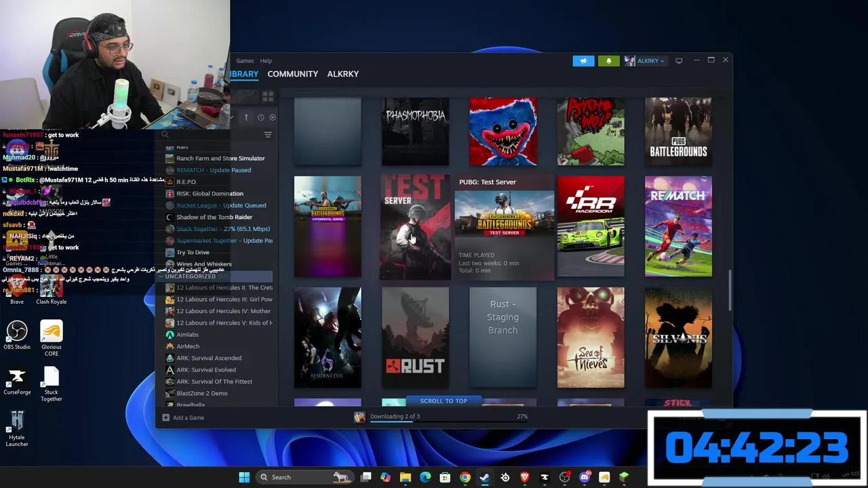Open Steam announcements megaphone button
This screenshot has height=488, width=868.
(583, 61)
